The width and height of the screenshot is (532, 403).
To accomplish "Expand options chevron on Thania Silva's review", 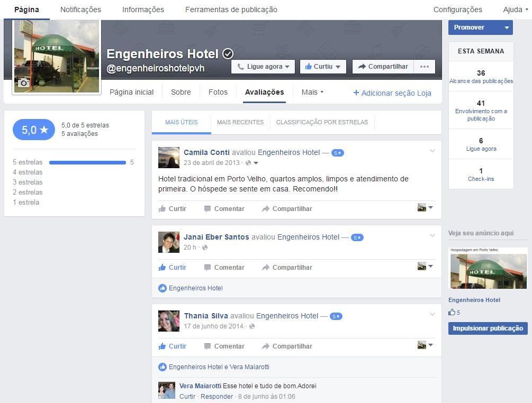I will [x=432, y=314].
